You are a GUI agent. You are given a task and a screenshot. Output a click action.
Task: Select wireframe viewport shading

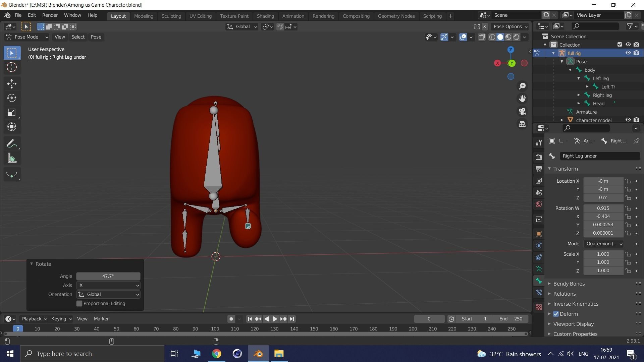tap(492, 37)
